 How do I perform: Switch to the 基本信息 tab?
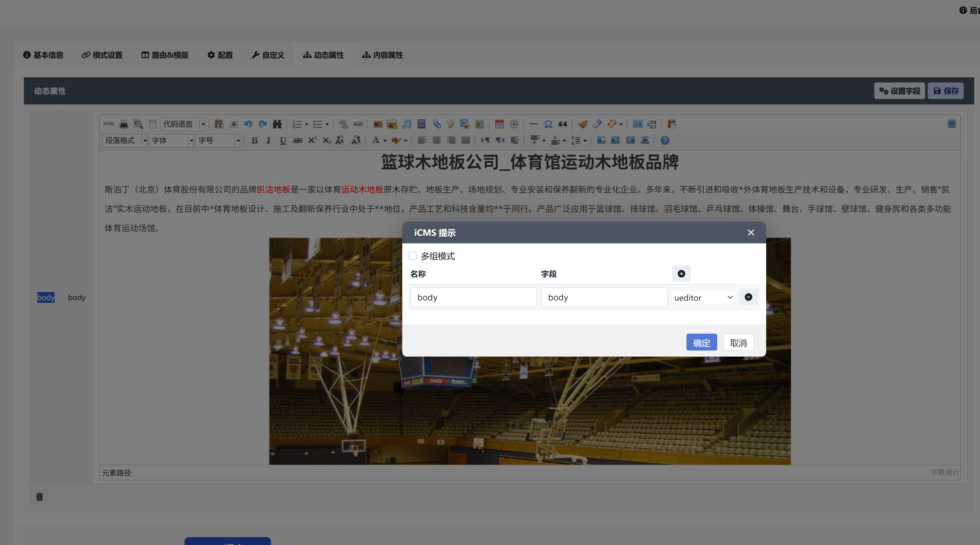(x=43, y=55)
